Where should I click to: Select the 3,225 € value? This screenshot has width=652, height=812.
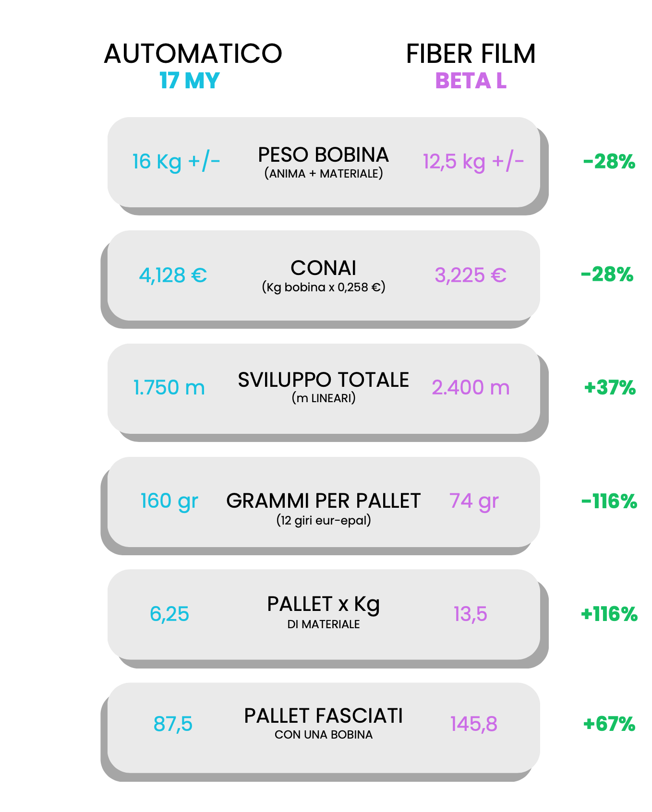(471, 275)
